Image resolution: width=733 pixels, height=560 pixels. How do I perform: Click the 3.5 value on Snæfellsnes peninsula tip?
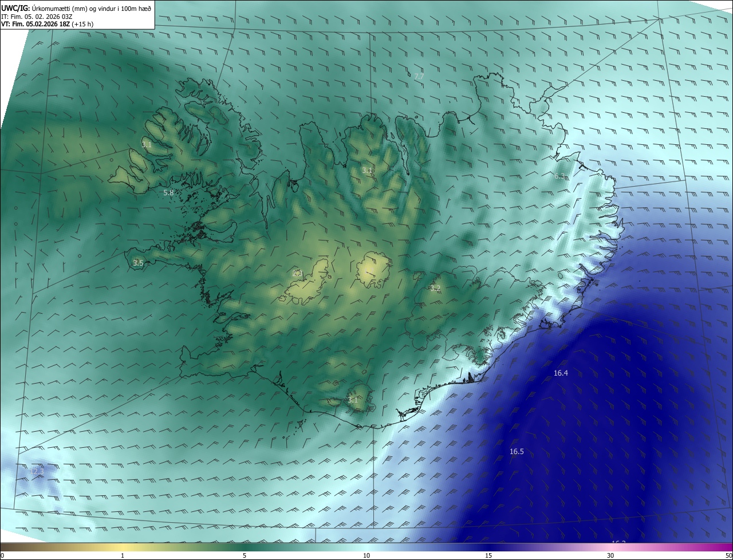coord(138,263)
